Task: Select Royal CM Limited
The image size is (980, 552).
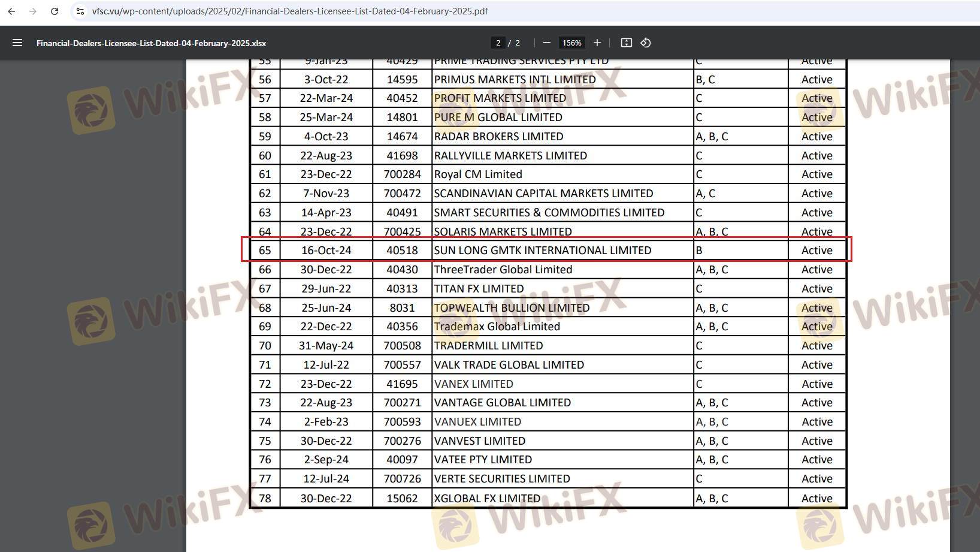Action: tap(478, 174)
